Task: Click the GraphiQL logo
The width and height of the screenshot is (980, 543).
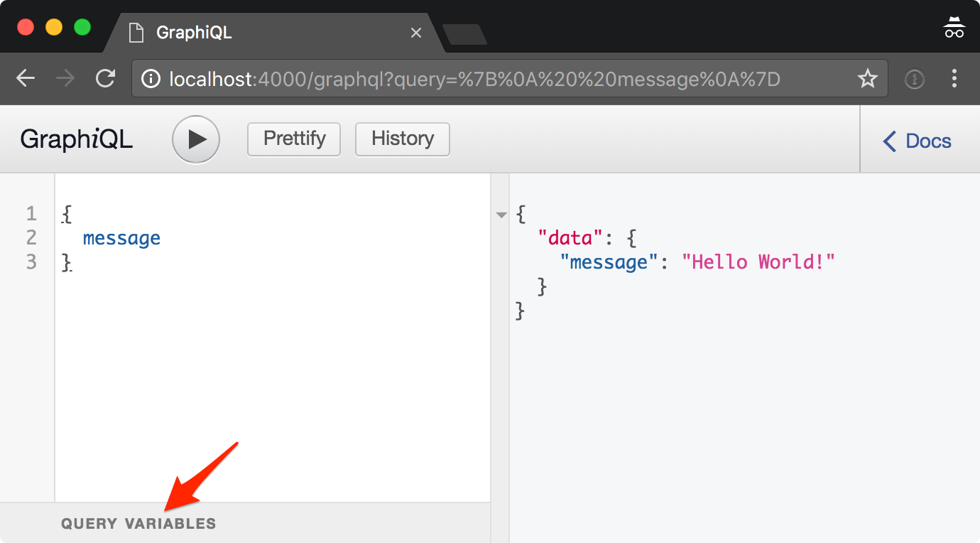Action: [76, 139]
